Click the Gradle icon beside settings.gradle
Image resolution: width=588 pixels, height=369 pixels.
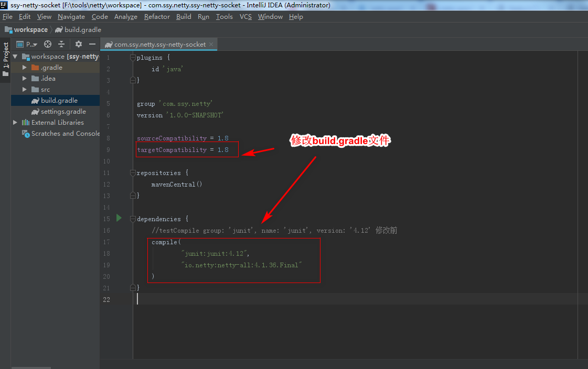tap(35, 112)
